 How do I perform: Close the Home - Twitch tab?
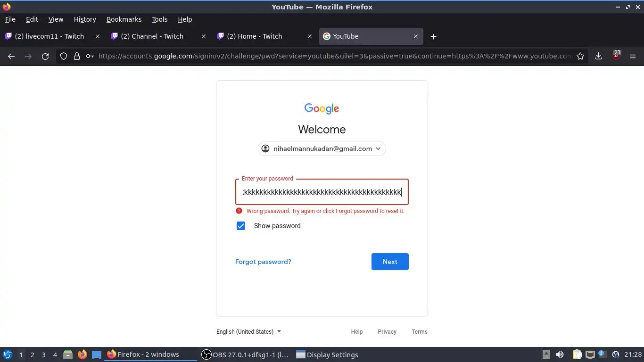[x=310, y=36]
